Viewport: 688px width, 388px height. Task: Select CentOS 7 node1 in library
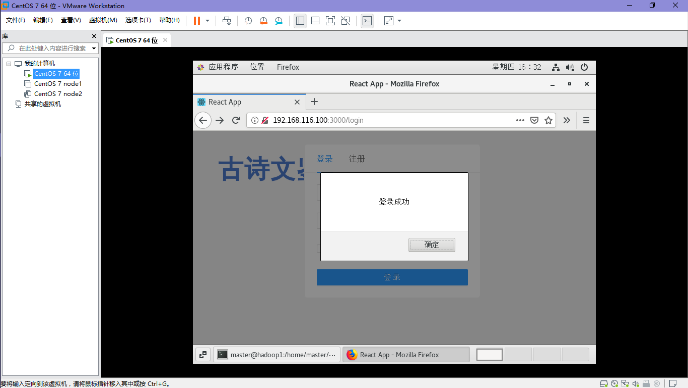click(57, 83)
